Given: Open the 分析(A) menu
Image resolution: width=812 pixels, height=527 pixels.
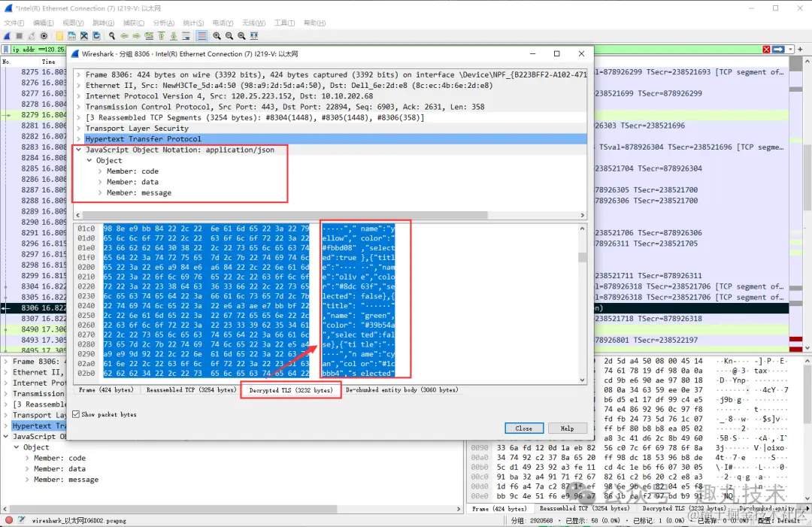Looking at the screenshot, I should 164,23.
